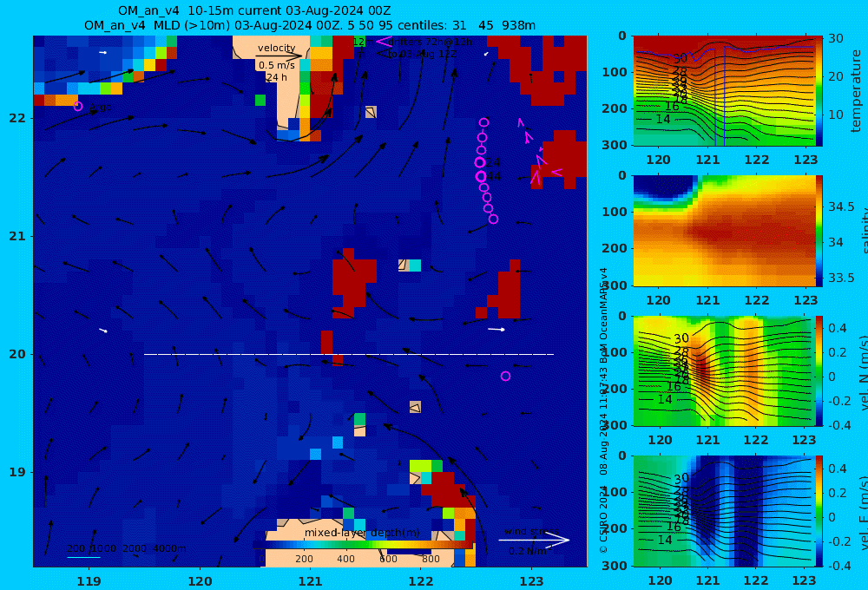Click the 'drifters 72h@12h' label
This screenshot has width=868, height=590.
click(x=431, y=42)
